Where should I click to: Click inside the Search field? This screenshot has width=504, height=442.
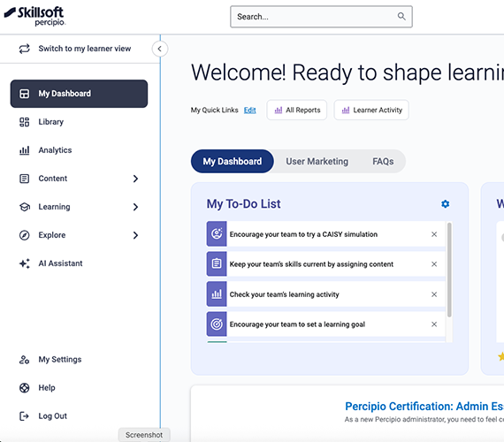321,17
